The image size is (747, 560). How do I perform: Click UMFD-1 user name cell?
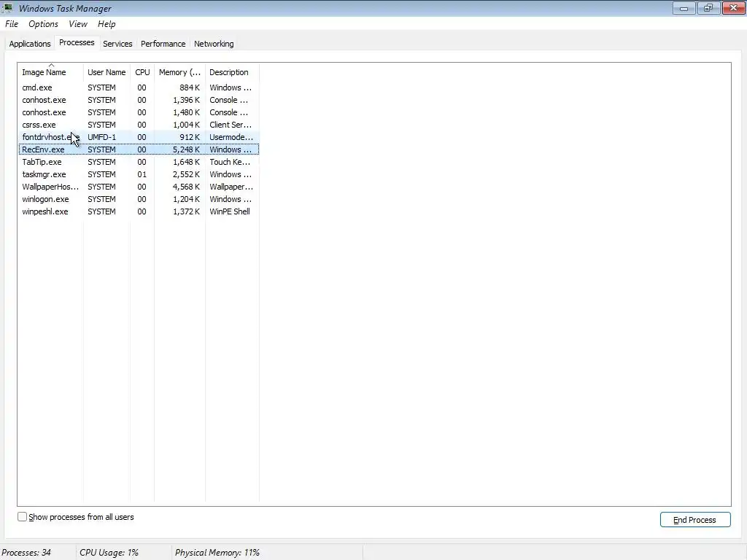click(101, 137)
